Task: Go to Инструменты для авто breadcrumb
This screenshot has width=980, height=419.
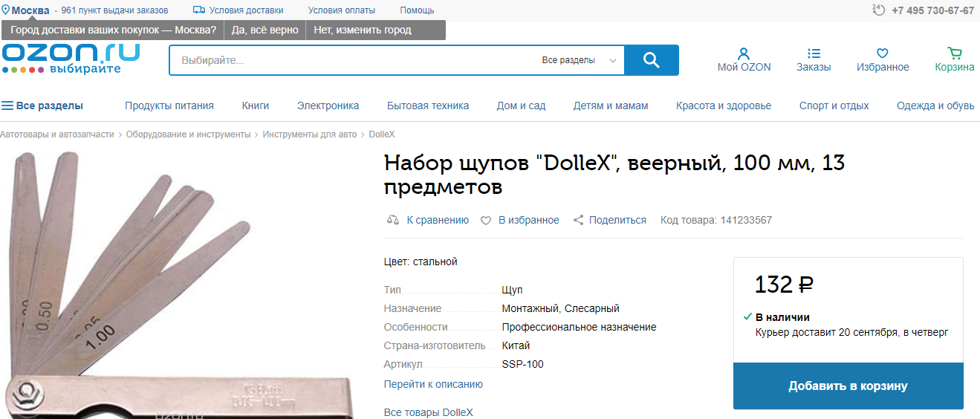Action: (x=309, y=134)
